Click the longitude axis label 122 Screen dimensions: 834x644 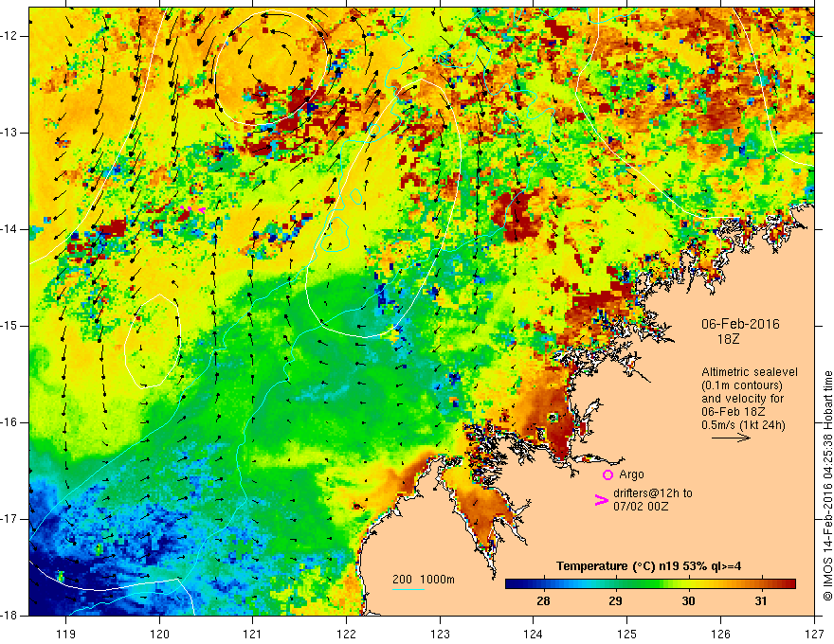tap(346, 634)
